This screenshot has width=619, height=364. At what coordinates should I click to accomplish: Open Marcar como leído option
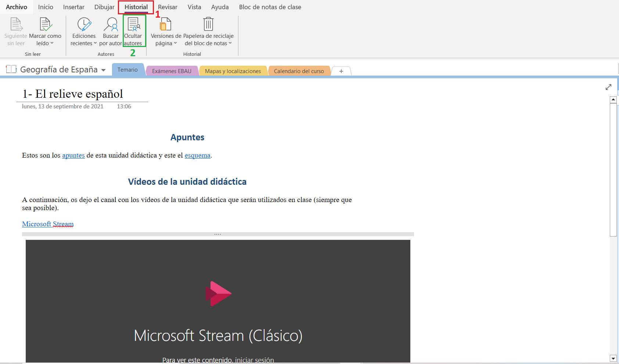(45, 32)
